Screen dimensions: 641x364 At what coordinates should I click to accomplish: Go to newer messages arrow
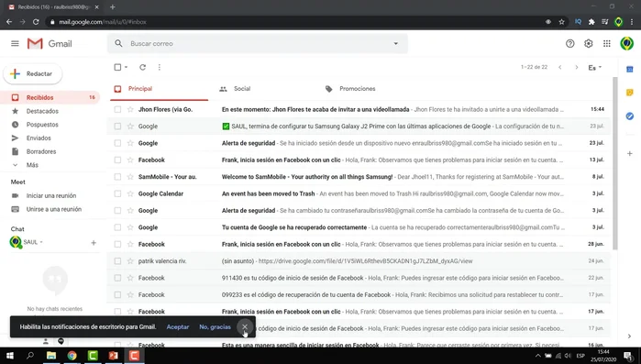coord(560,67)
